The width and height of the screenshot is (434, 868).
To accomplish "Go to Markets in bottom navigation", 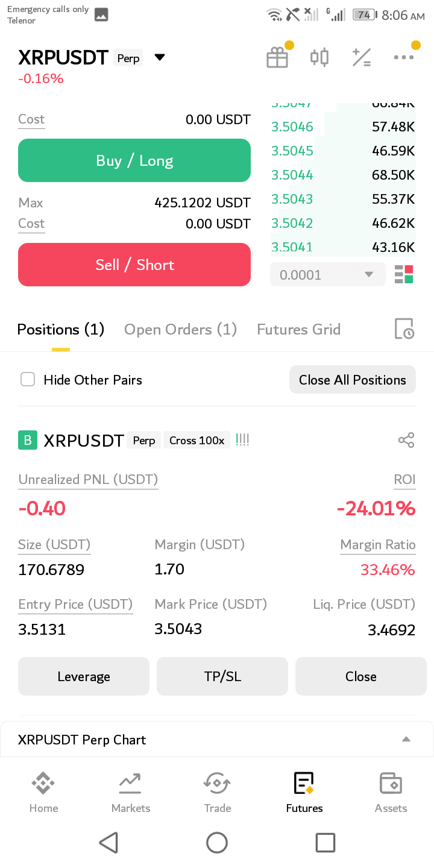I will 131,792.
